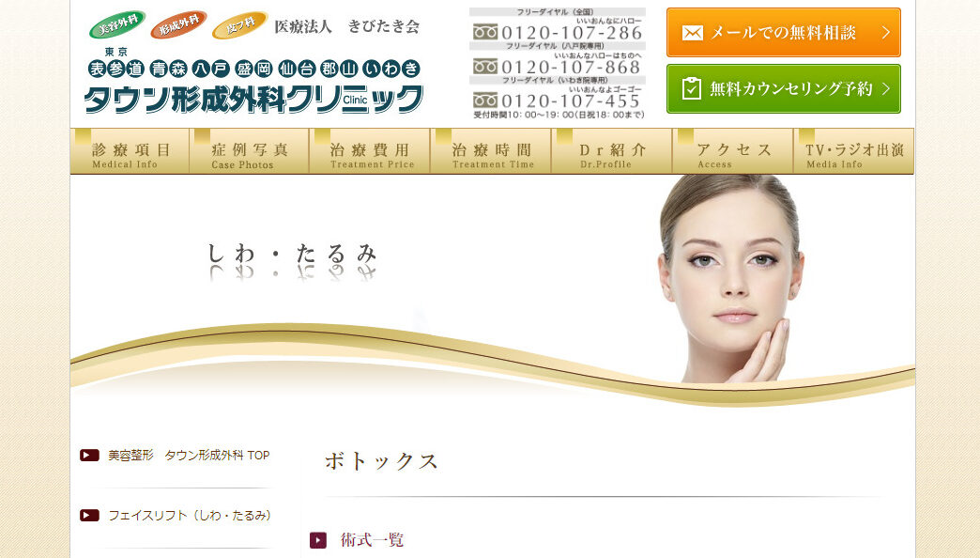
Task: Click the arrow icon beside 術式一覧
Action: (x=318, y=540)
